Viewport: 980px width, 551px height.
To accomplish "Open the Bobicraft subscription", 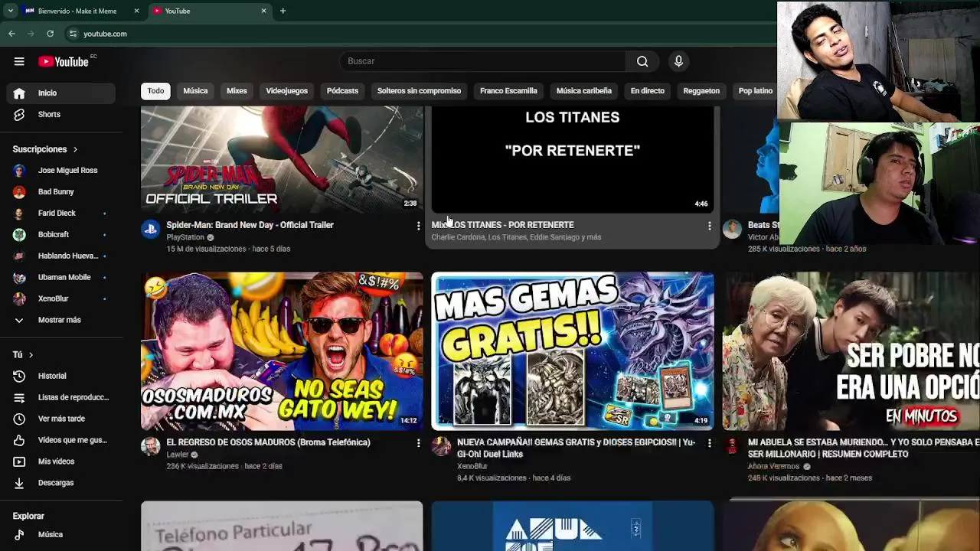I will click(x=61, y=234).
